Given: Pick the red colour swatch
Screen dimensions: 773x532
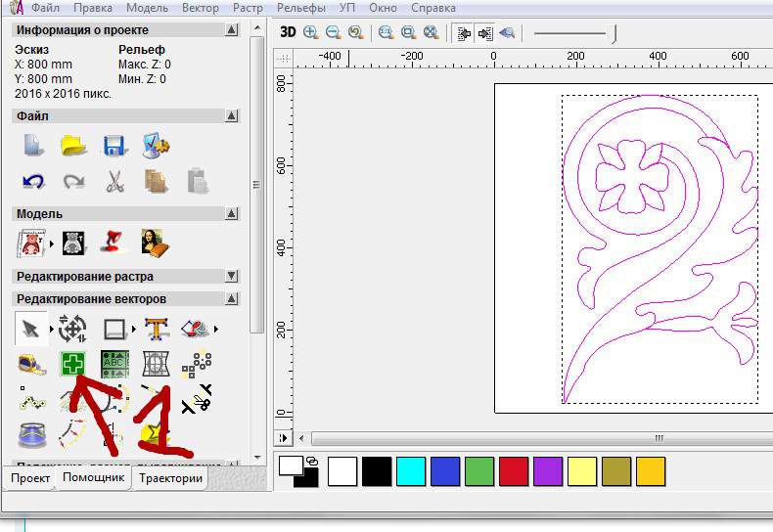Looking at the screenshot, I should tap(514, 471).
